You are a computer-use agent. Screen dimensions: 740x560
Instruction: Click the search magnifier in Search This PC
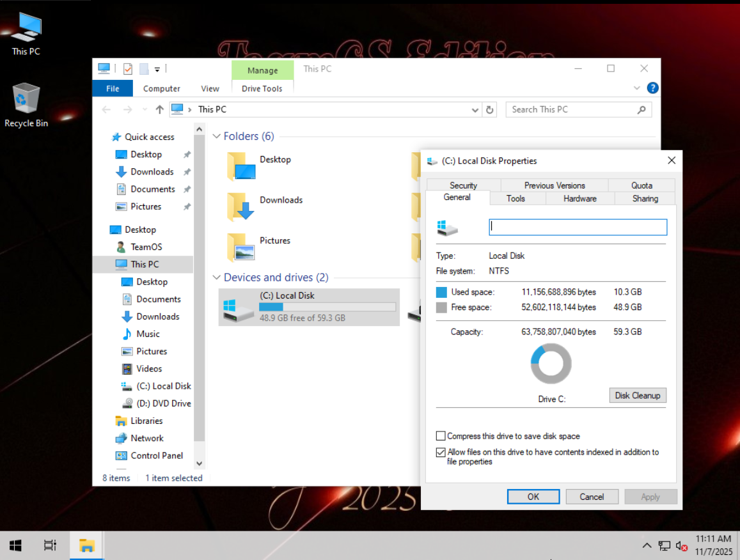pyautogui.click(x=641, y=109)
